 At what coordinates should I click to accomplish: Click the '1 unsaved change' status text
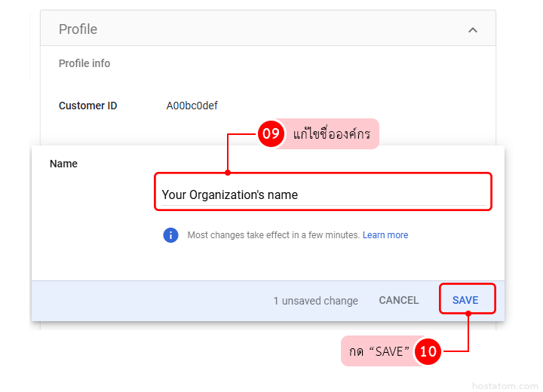[x=315, y=301]
